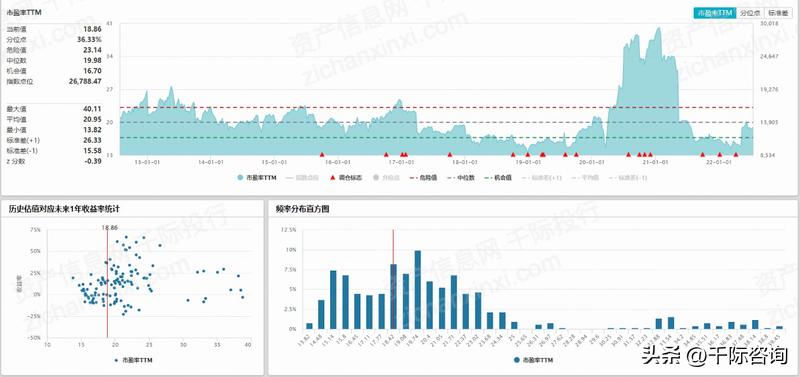Click the 18.86 label above the scatter plot
The width and height of the screenshot is (800, 377).
pyautogui.click(x=110, y=228)
